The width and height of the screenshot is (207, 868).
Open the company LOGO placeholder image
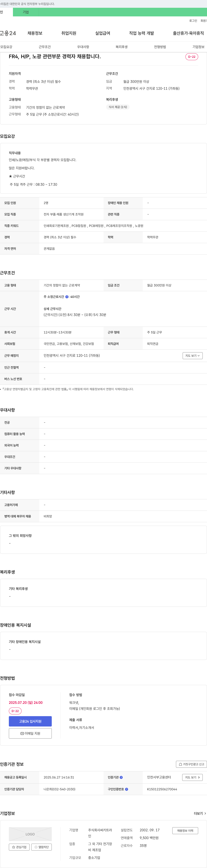click(x=30, y=834)
